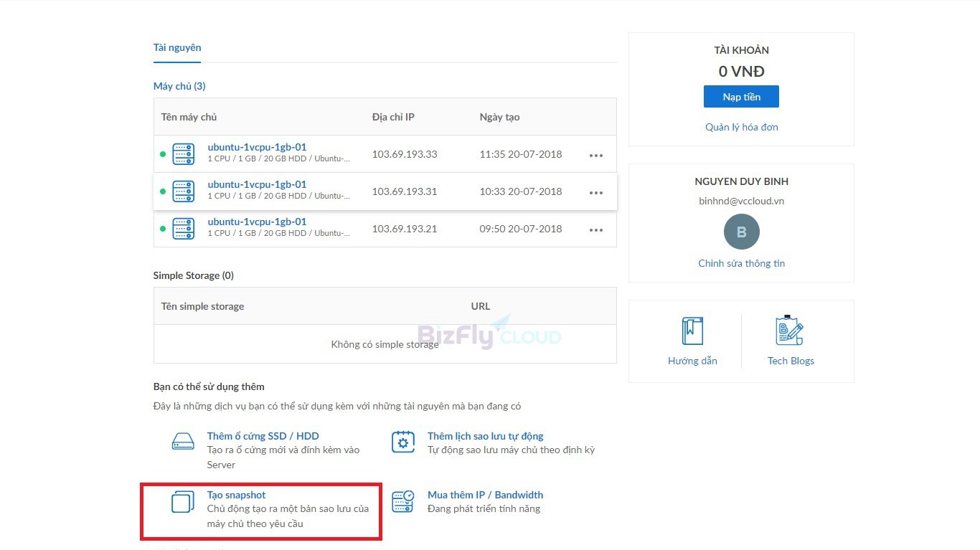Click the server icon on the 103.69.193.31 row

183,191
